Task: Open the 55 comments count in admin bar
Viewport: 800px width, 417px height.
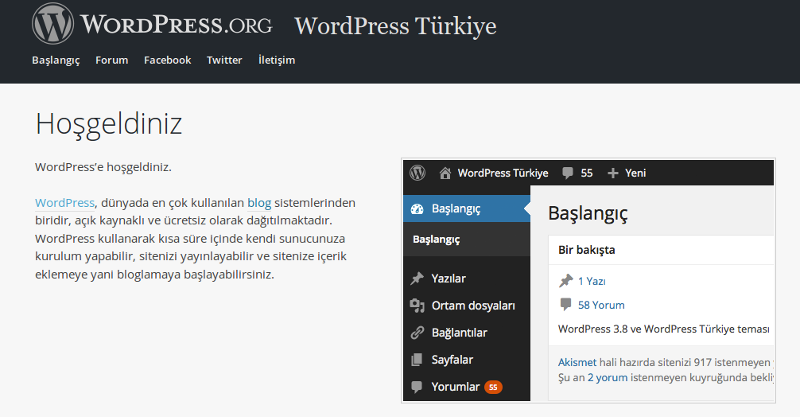Action: 587,173
